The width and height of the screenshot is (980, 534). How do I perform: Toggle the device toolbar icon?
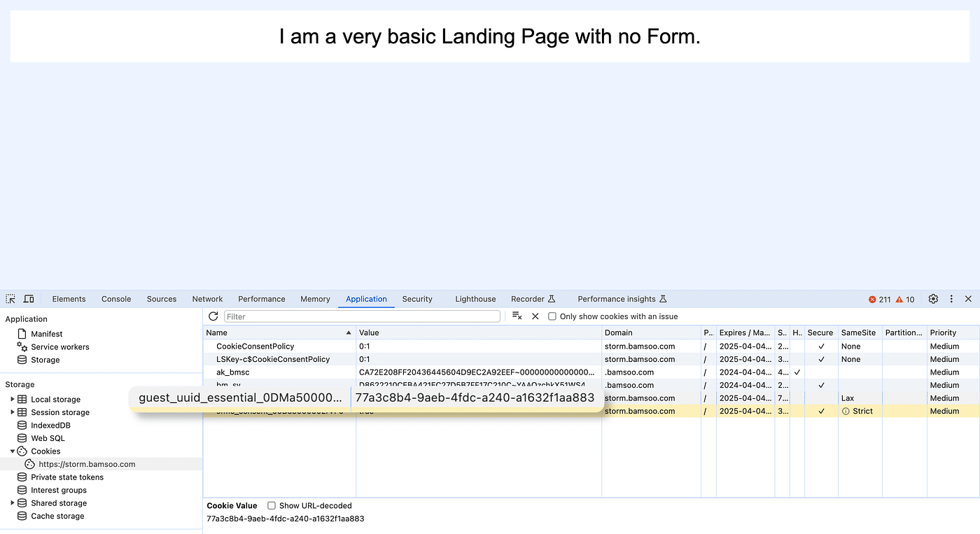[x=29, y=299]
